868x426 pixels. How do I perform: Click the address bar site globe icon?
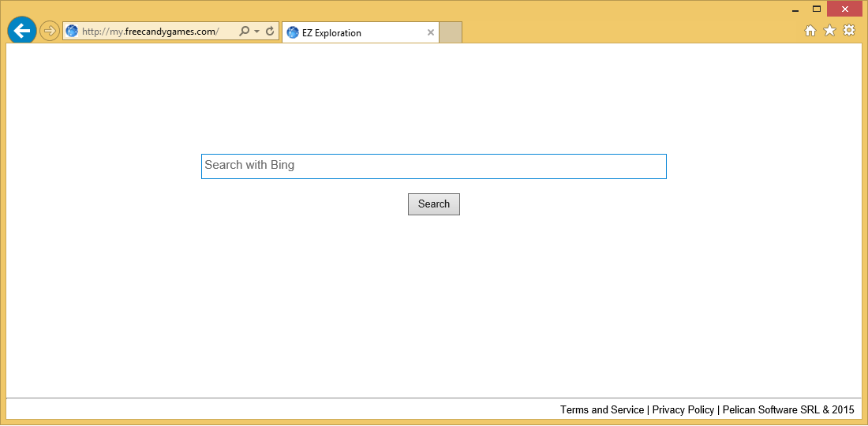72,32
